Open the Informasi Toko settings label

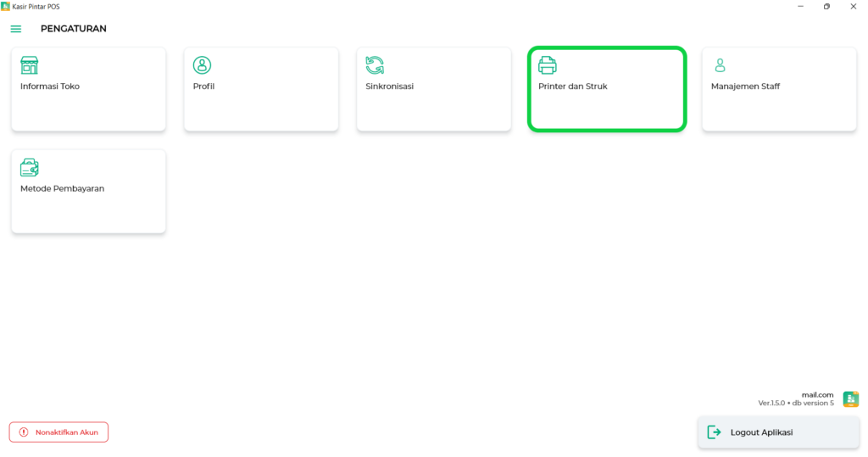(x=50, y=86)
